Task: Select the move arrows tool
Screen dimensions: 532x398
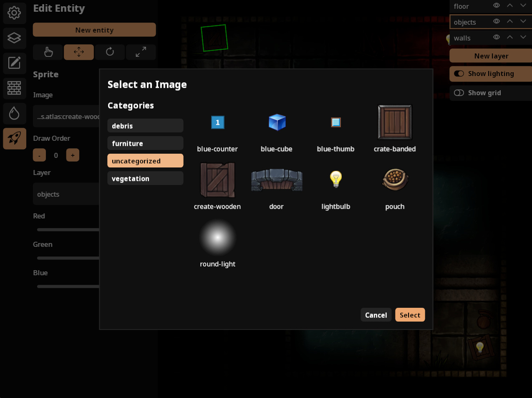Action: pos(79,52)
